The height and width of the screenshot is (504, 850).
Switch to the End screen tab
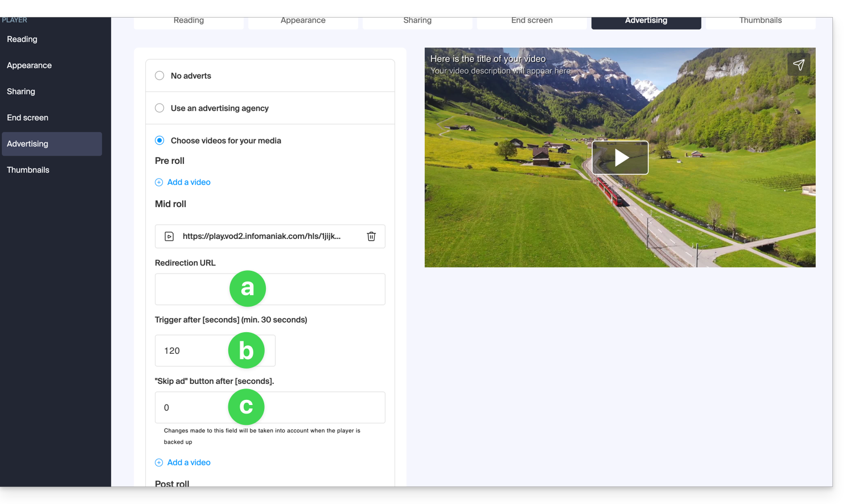pyautogui.click(x=532, y=21)
